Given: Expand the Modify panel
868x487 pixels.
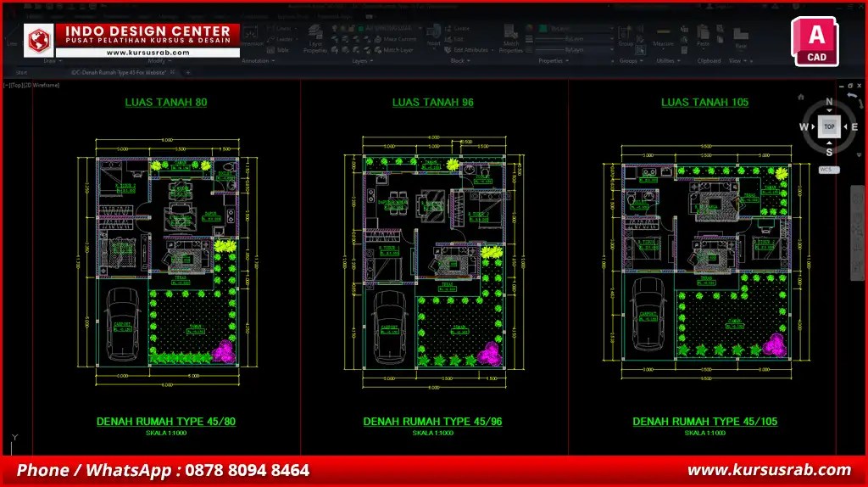Looking at the screenshot, I should tap(159, 61).
